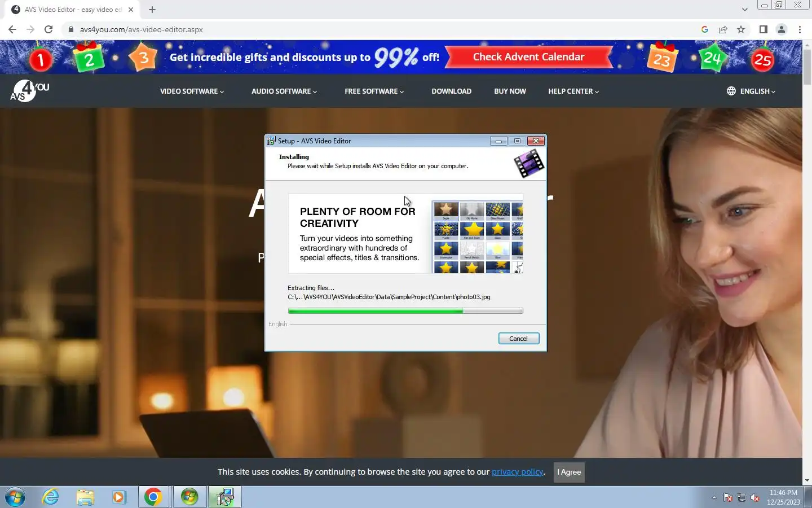Select the AVS Video Editor tab
Screen dimensions: 812x508
(72, 10)
